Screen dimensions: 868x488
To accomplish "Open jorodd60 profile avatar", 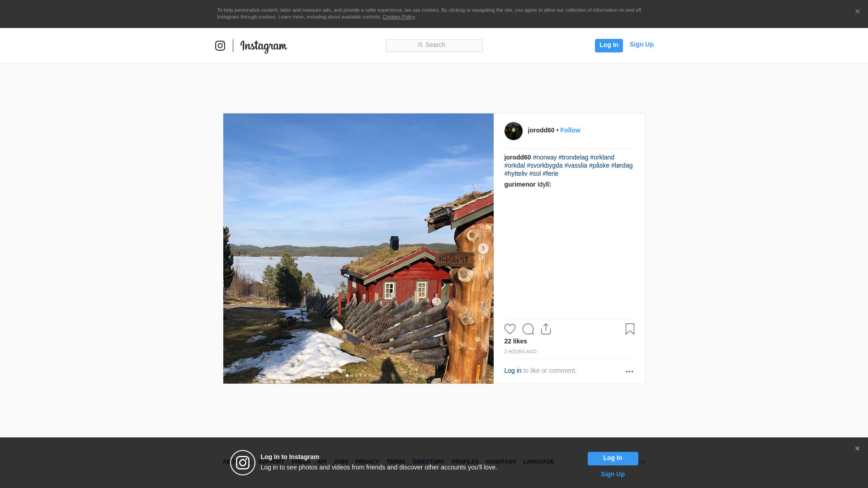I will [514, 131].
